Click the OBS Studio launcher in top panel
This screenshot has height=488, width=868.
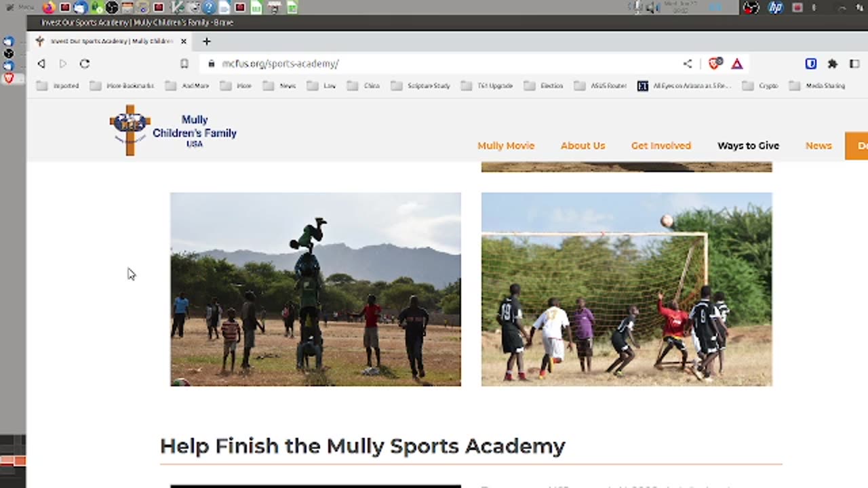click(x=112, y=7)
